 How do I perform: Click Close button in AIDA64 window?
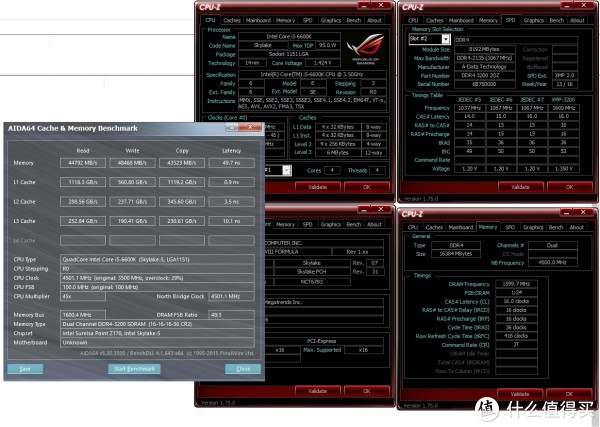(243, 369)
